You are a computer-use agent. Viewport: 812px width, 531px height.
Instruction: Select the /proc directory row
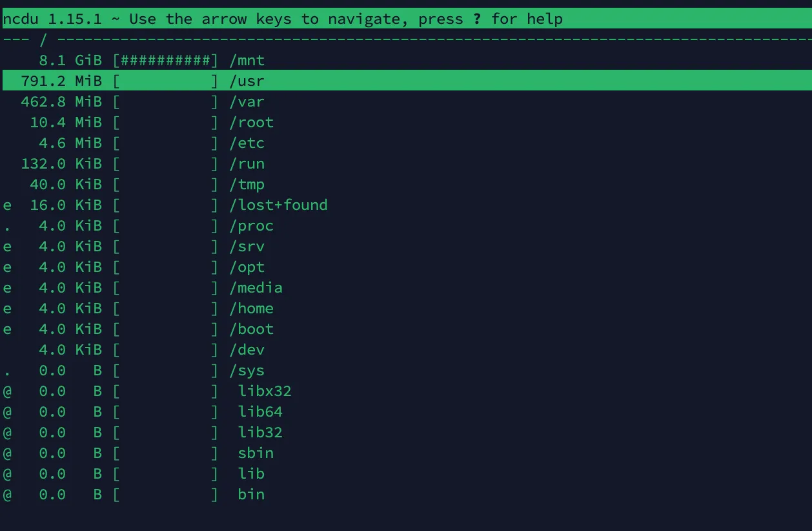tap(252, 226)
